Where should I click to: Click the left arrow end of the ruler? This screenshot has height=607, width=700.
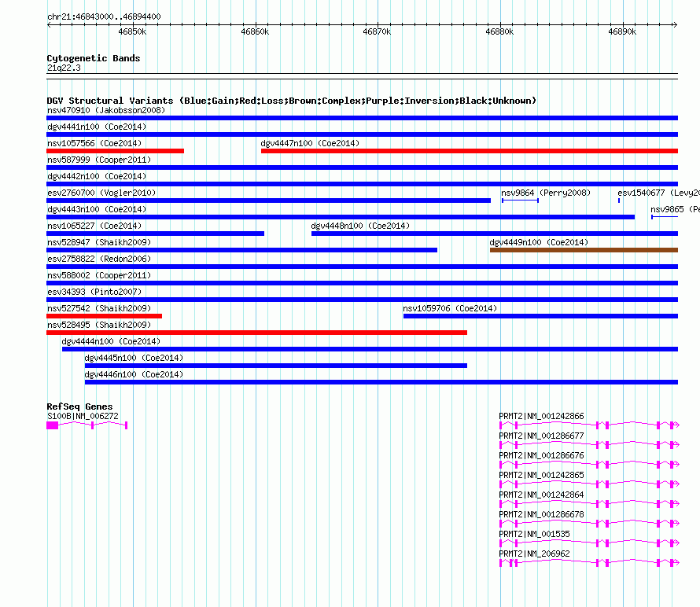(49, 24)
